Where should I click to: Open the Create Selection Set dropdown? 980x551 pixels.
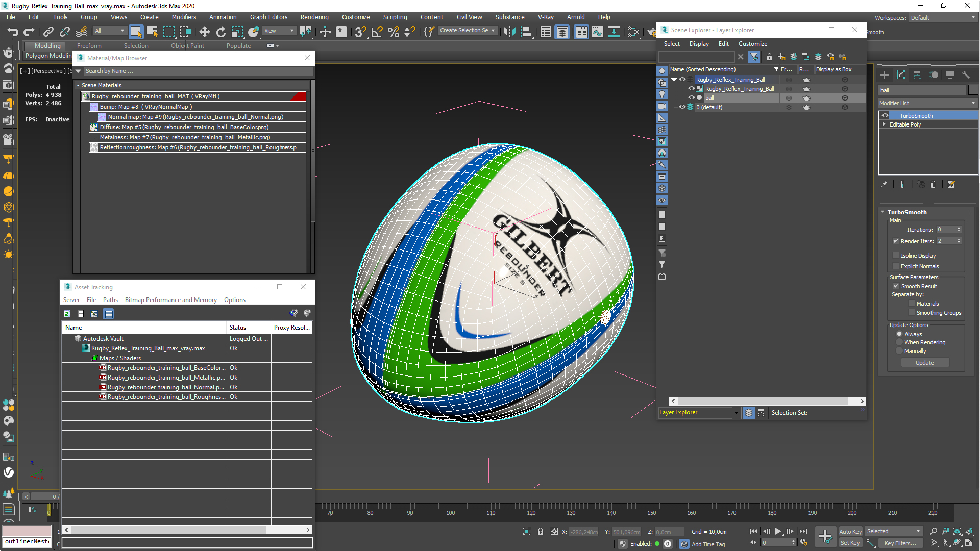(467, 31)
